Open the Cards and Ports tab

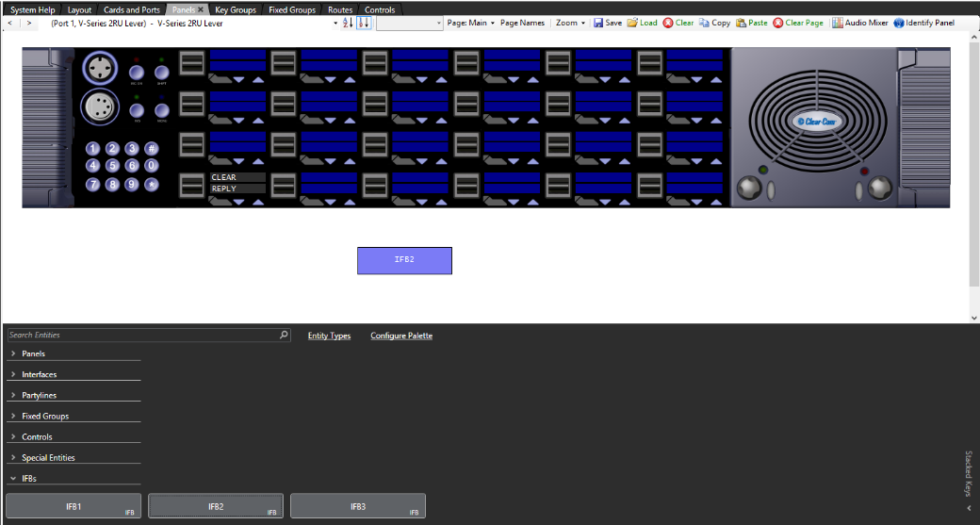131,9
